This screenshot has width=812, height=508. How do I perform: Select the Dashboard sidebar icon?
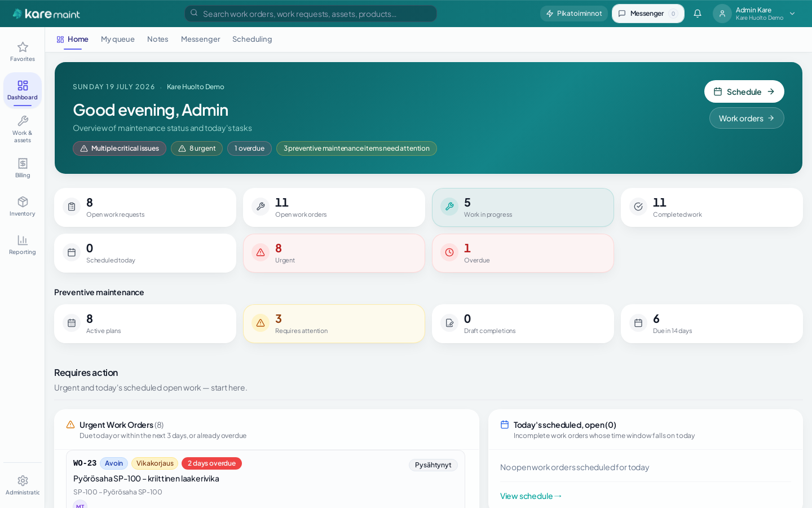click(x=23, y=85)
